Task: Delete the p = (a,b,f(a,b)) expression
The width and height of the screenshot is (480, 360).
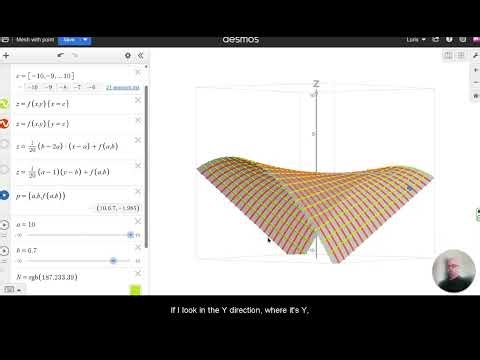Action: click(138, 191)
